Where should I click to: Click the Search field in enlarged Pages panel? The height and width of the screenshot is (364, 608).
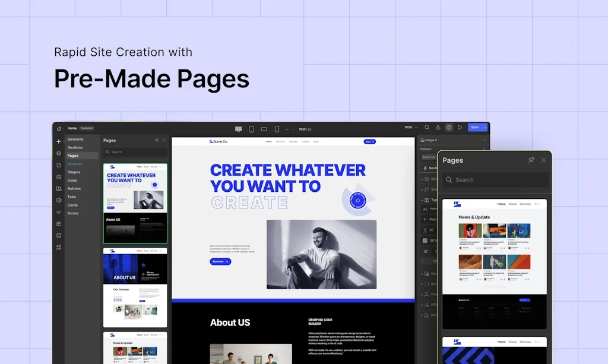(x=496, y=180)
